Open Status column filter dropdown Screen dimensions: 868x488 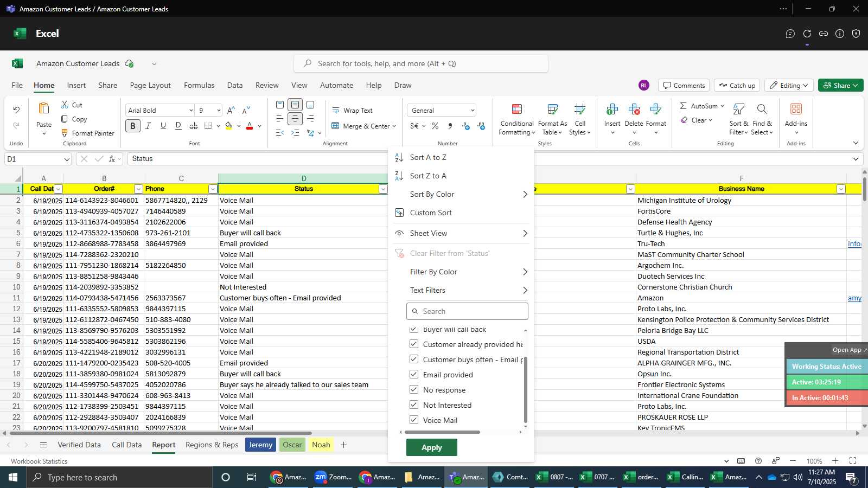click(383, 189)
